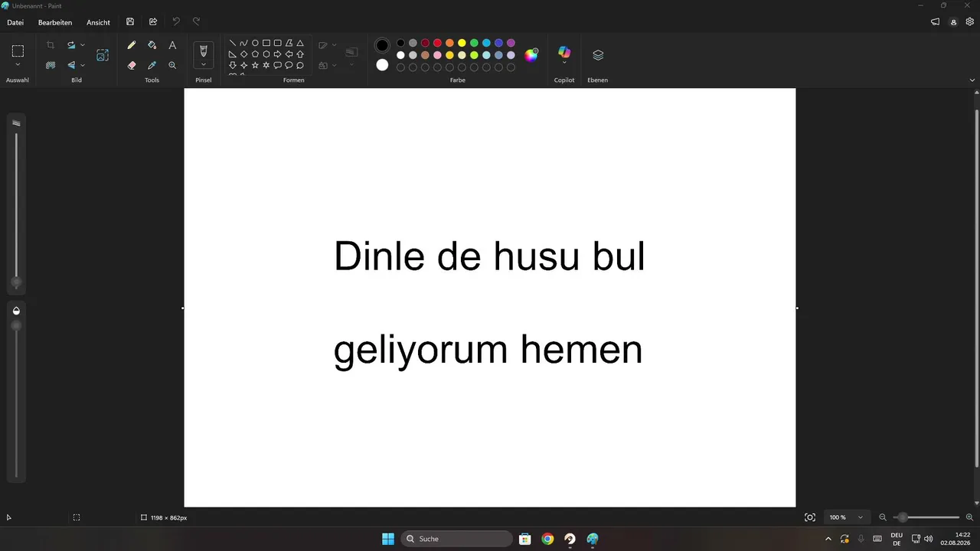Select the Eraser tool
This screenshot has width=980, height=551.
tap(132, 65)
